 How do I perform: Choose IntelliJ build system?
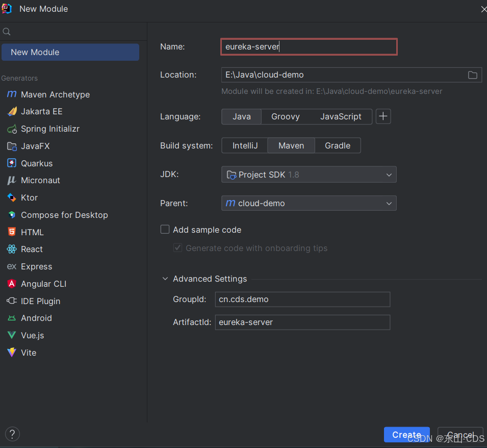[x=245, y=145]
